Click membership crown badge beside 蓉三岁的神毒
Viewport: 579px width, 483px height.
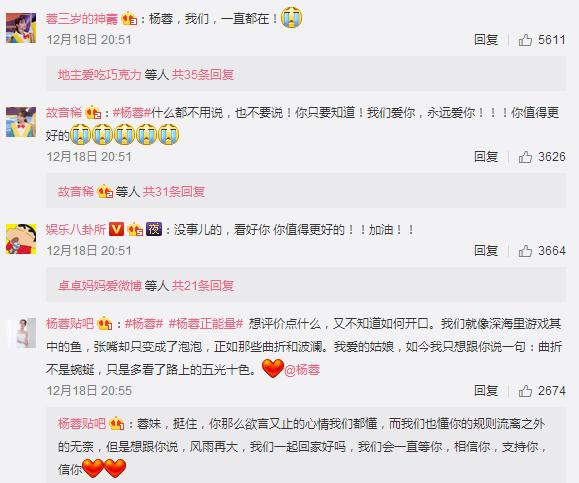129,18
